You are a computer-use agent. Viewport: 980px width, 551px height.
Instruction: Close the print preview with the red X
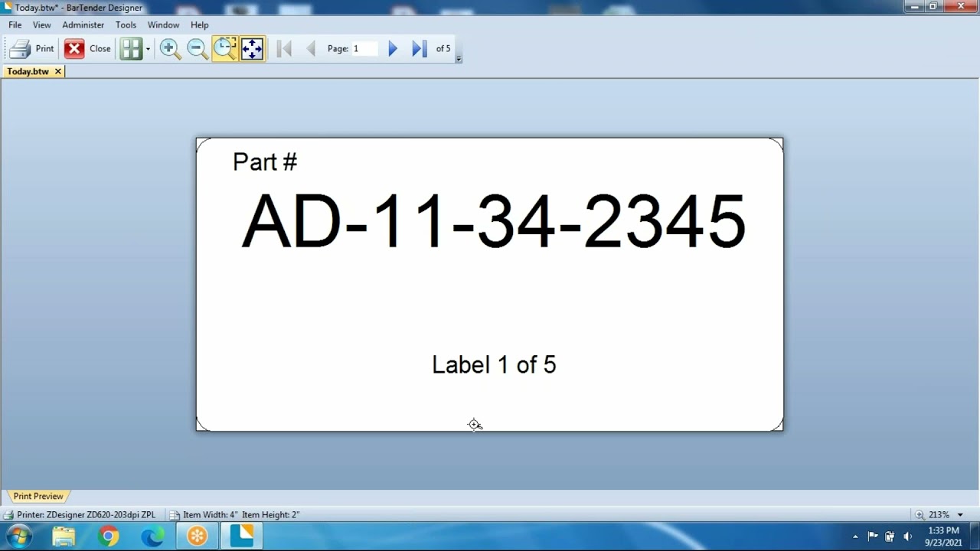point(74,48)
